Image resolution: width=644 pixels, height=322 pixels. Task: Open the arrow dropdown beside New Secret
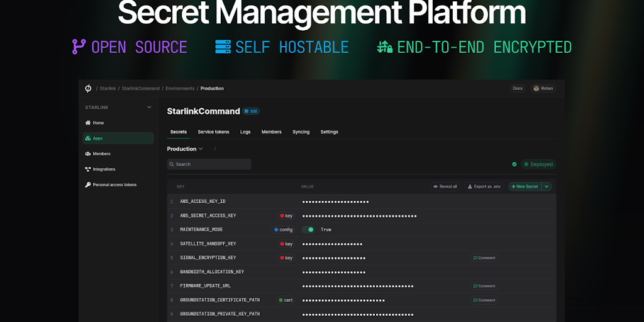click(x=547, y=186)
